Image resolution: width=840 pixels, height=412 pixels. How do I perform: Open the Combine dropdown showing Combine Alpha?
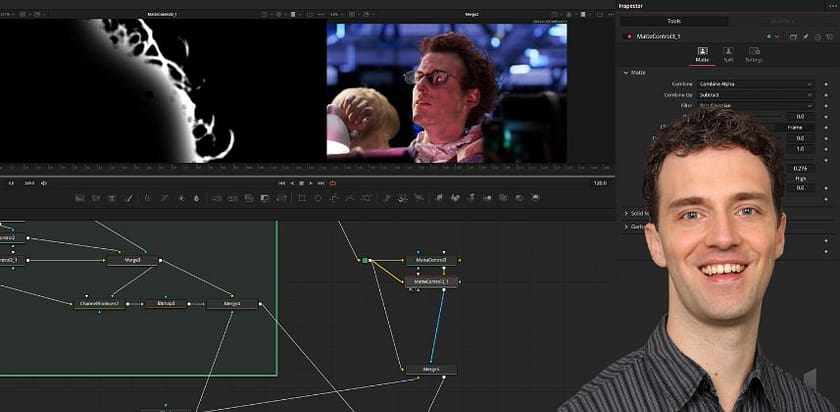[x=755, y=84]
